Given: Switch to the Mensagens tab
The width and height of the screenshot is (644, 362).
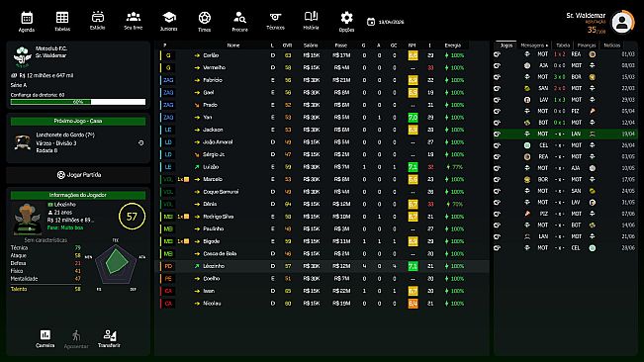Looking at the screenshot, I should [534, 45].
